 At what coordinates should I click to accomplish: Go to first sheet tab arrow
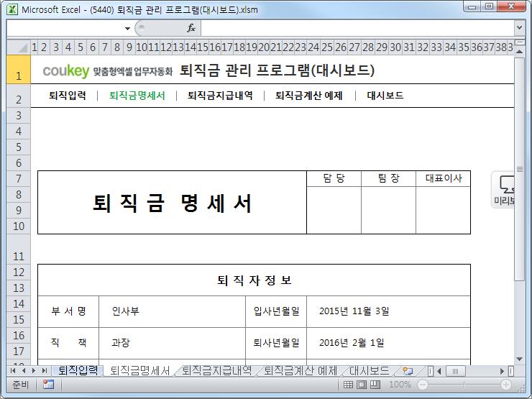13,370
